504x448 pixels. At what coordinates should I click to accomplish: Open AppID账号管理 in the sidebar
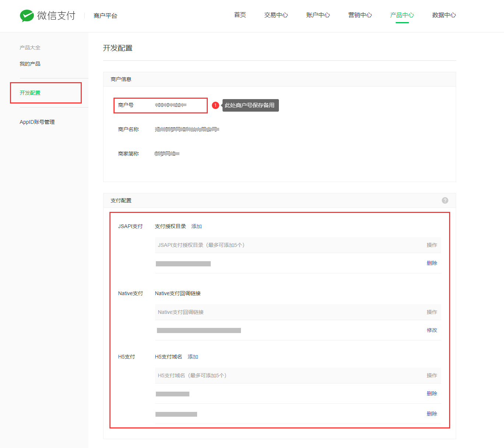pyautogui.click(x=37, y=122)
